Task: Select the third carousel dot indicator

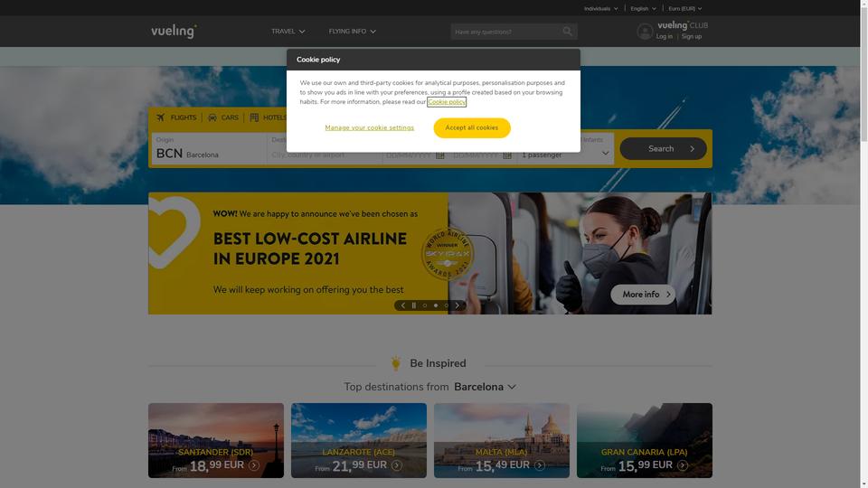Action: (446, 305)
